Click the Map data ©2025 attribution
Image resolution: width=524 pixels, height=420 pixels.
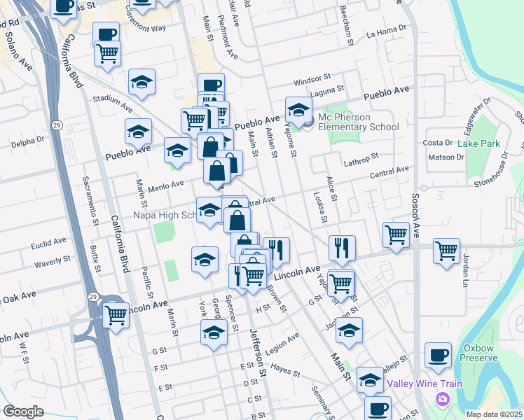(x=494, y=414)
